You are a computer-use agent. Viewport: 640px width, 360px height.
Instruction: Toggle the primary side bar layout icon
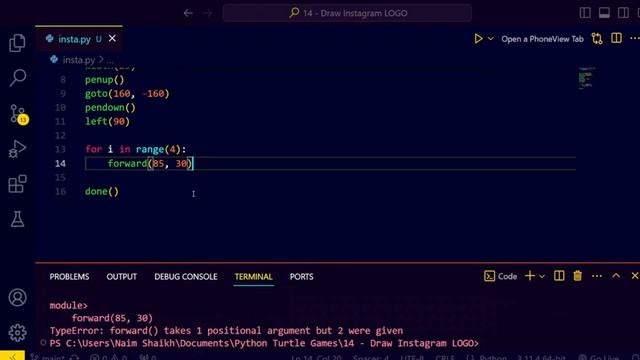click(x=585, y=13)
